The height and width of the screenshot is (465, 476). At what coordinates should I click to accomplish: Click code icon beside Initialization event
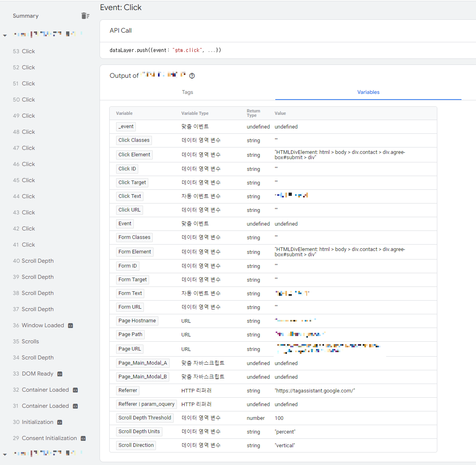(x=60, y=422)
